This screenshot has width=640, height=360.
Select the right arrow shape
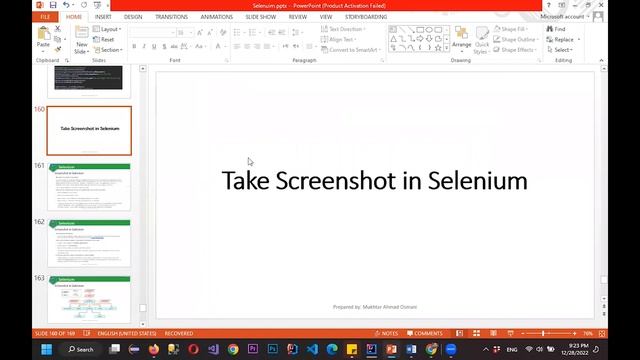[420, 39]
